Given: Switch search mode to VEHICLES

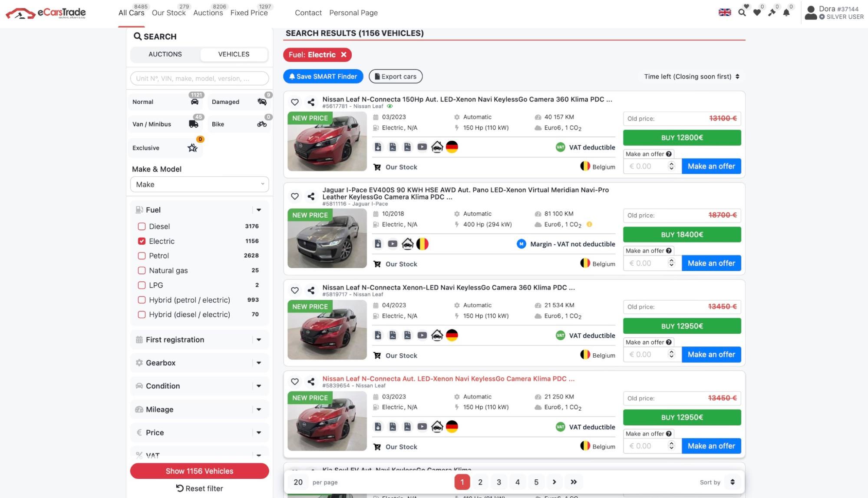Looking at the screenshot, I should [x=234, y=54].
